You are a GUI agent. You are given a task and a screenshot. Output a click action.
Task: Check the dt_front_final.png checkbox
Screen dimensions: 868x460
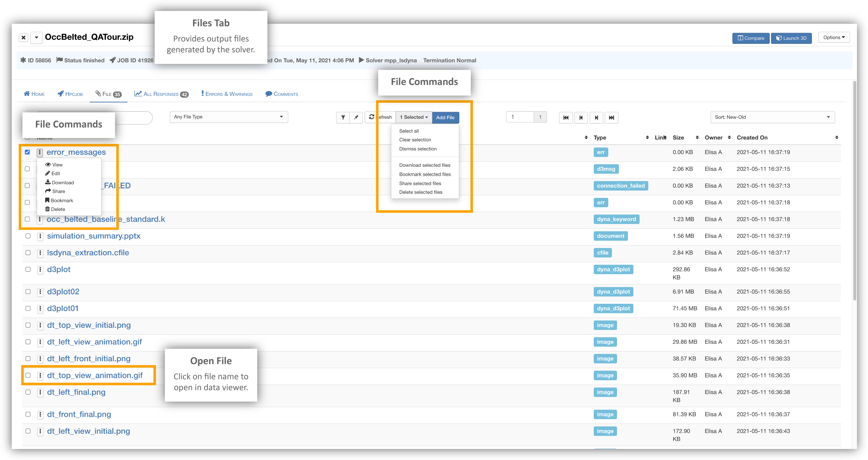point(28,414)
